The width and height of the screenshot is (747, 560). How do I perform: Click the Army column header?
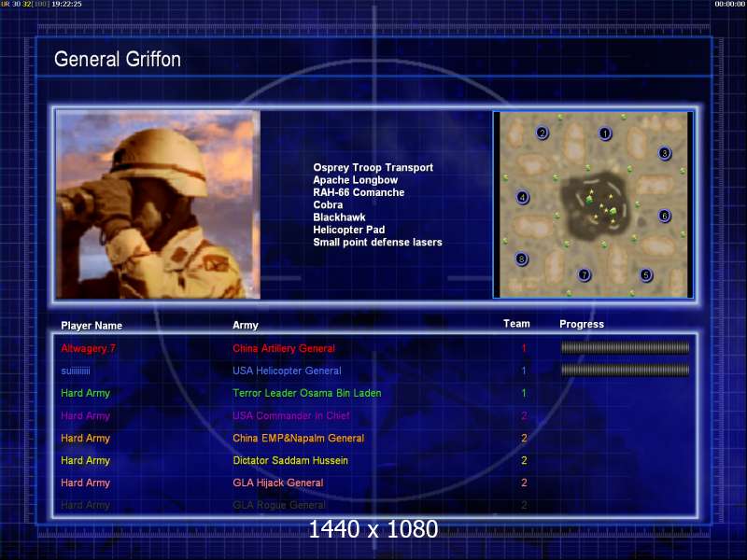click(x=246, y=325)
